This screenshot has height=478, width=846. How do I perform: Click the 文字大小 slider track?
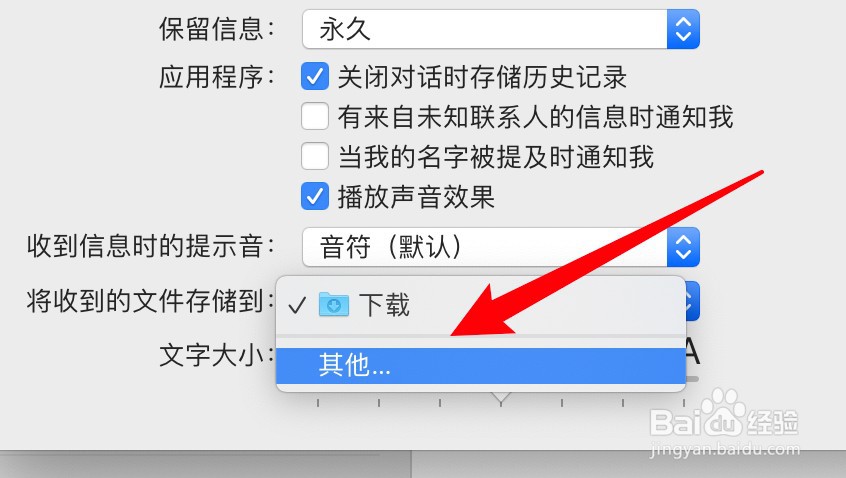click(x=692, y=379)
